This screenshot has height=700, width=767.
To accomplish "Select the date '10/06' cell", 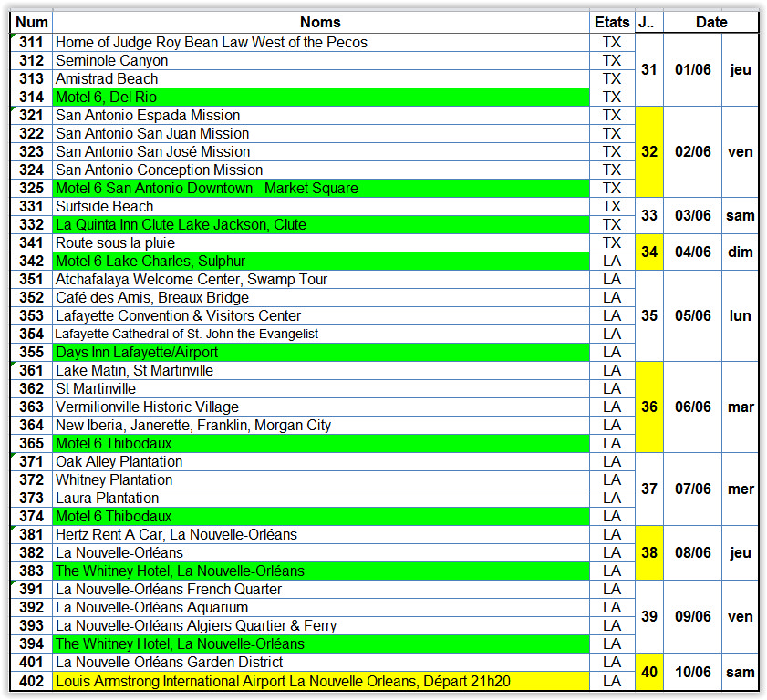I will coord(692,672).
